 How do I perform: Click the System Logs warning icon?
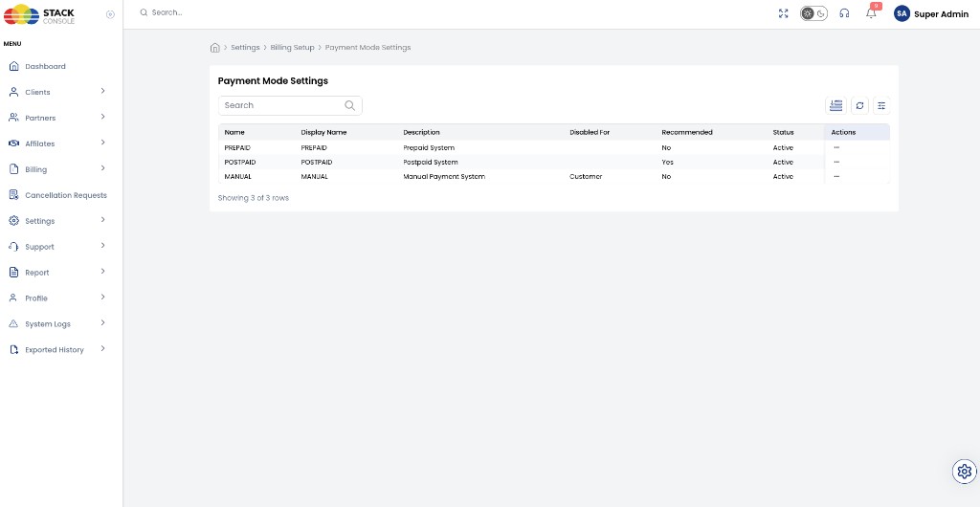(x=13, y=324)
